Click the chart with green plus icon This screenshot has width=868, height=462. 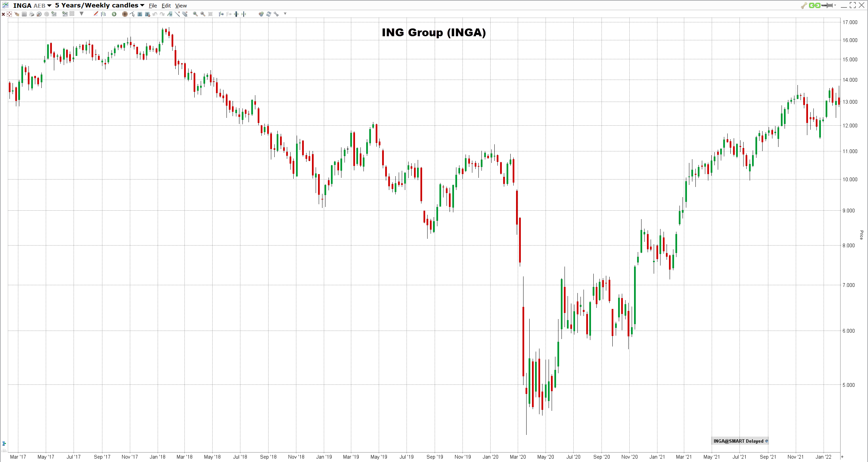click(x=65, y=14)
